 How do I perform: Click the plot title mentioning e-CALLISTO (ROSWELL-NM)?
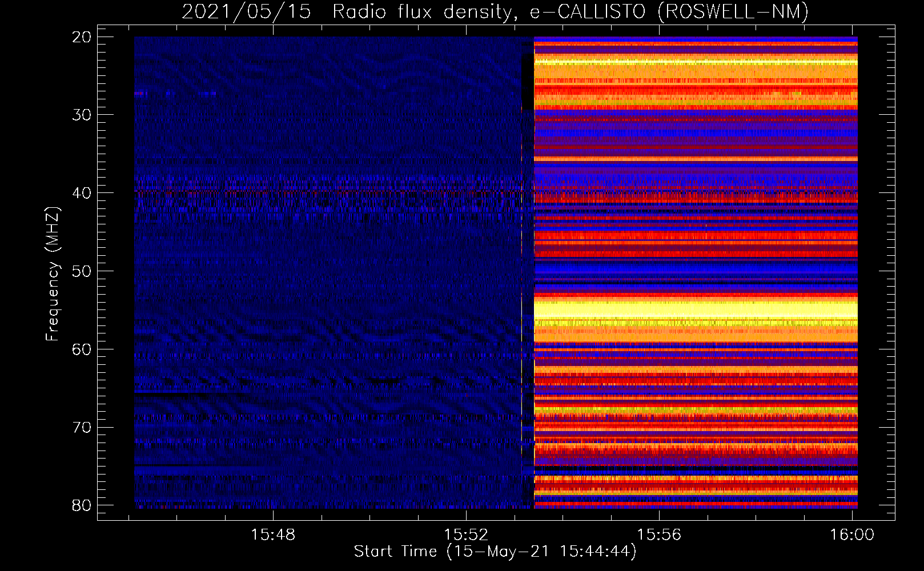[495, 11]
